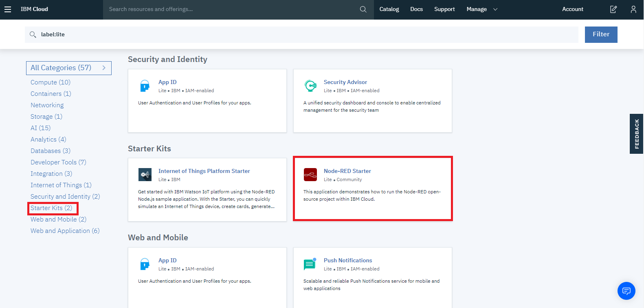The image size is (644, 308).
Task: Click the App ID icon under Web and Mobile
Action: tap(145, 264)
